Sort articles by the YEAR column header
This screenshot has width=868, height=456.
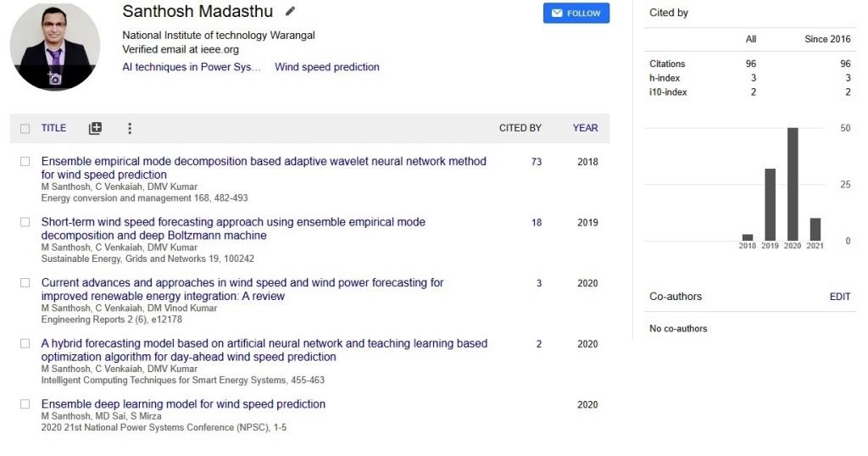point(585,128)
